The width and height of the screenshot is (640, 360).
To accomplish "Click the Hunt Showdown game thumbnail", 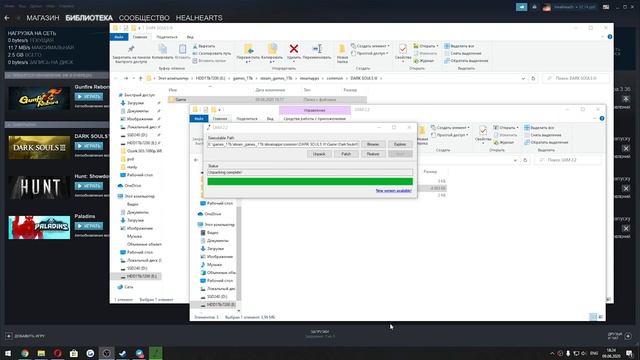I will point(39,187).
